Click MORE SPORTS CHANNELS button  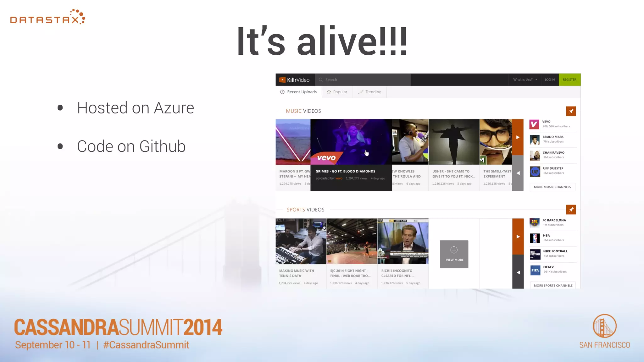pos(553,285)
